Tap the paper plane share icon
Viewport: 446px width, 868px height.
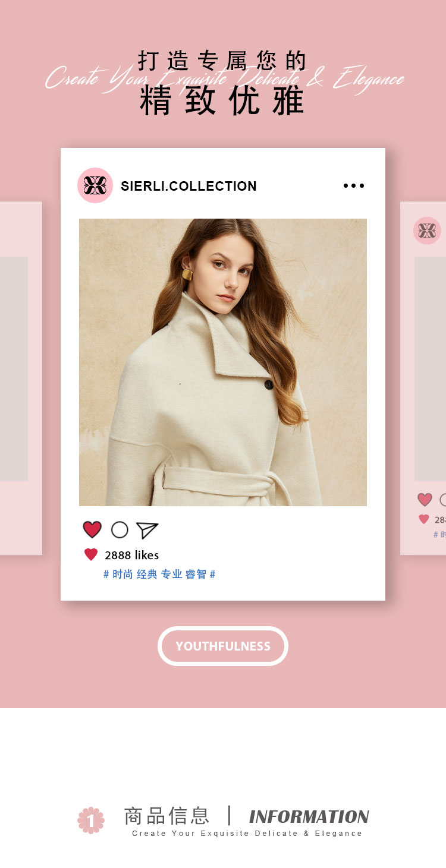[147, 530]
